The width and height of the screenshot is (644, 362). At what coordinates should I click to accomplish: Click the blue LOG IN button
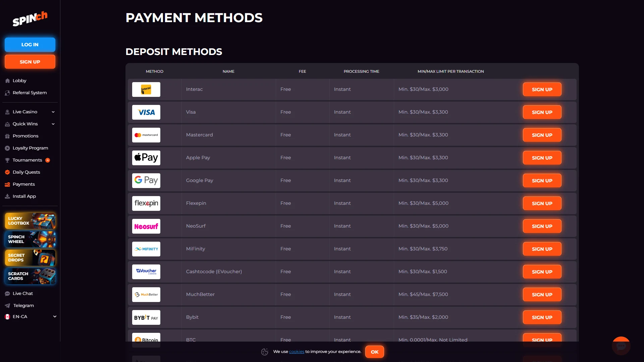click(x=30, y=45)
